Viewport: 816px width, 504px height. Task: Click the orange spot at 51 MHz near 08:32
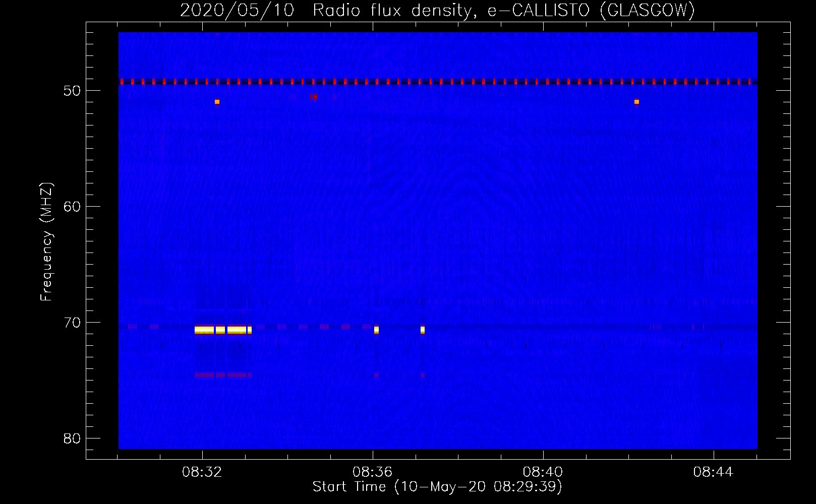217,102
